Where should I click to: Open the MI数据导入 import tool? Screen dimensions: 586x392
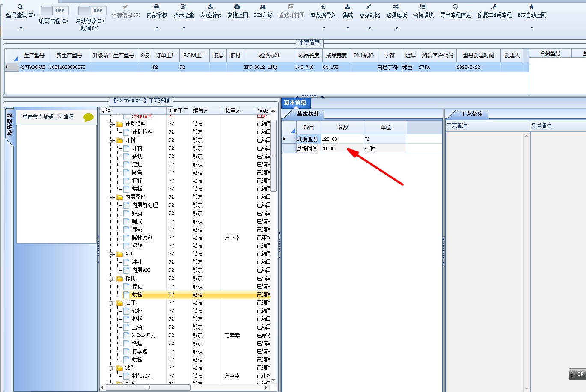click(x=323, y=12)
